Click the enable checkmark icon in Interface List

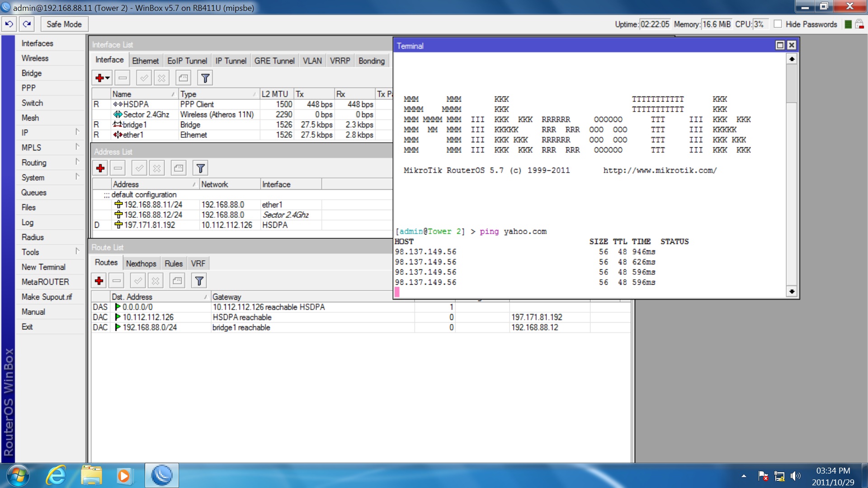144,78
